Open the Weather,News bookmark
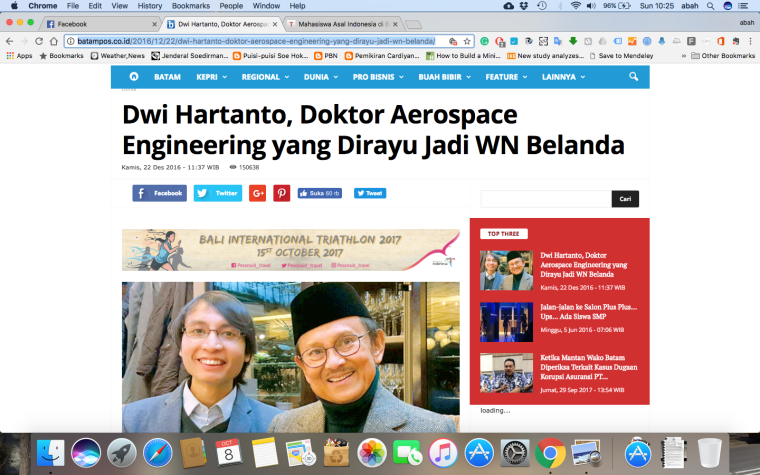This screenshot has height=475, width=760. coord(118,56)
